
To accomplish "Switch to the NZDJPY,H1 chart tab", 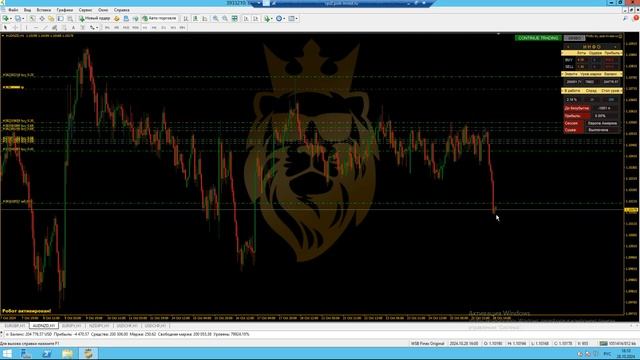I will coord(99,326).
